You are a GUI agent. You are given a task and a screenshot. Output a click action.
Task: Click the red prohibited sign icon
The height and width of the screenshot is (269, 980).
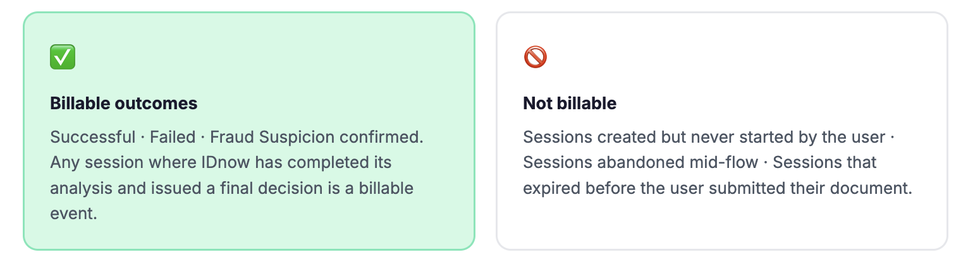tap(536, 57)
